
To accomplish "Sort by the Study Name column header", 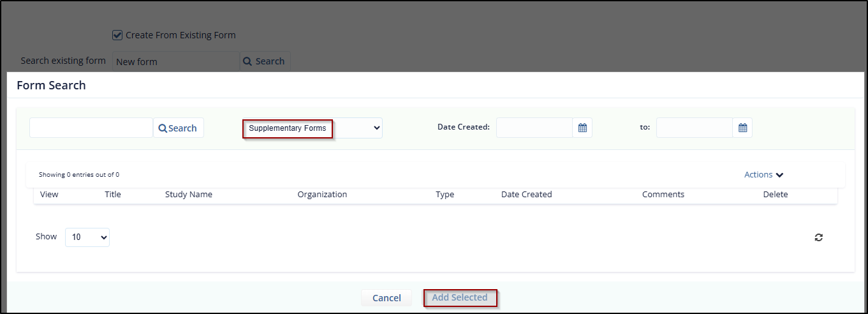I will click(x=189, y=194).
